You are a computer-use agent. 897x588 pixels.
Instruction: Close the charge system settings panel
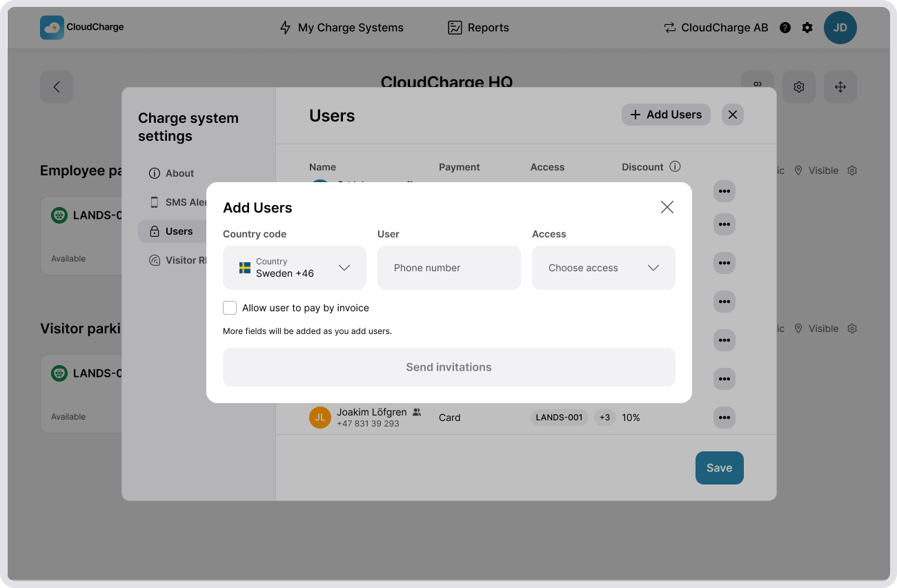tap(733, 115)
